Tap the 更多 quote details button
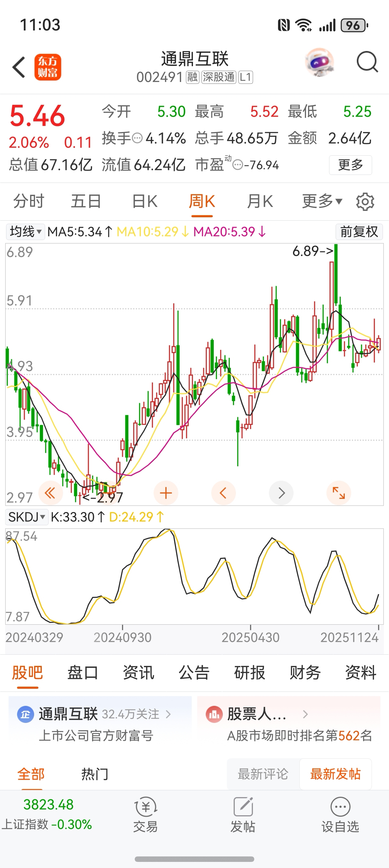 [351, 165]
